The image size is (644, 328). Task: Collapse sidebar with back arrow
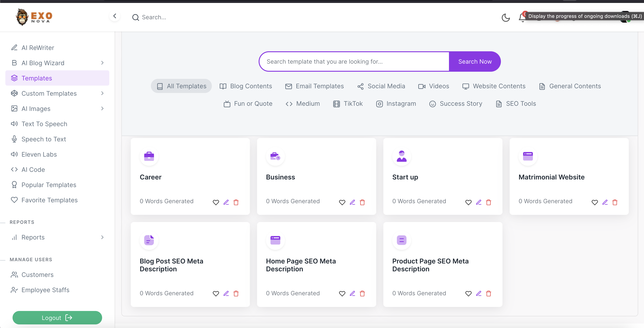pyautogui.click(x=114, y=16)
